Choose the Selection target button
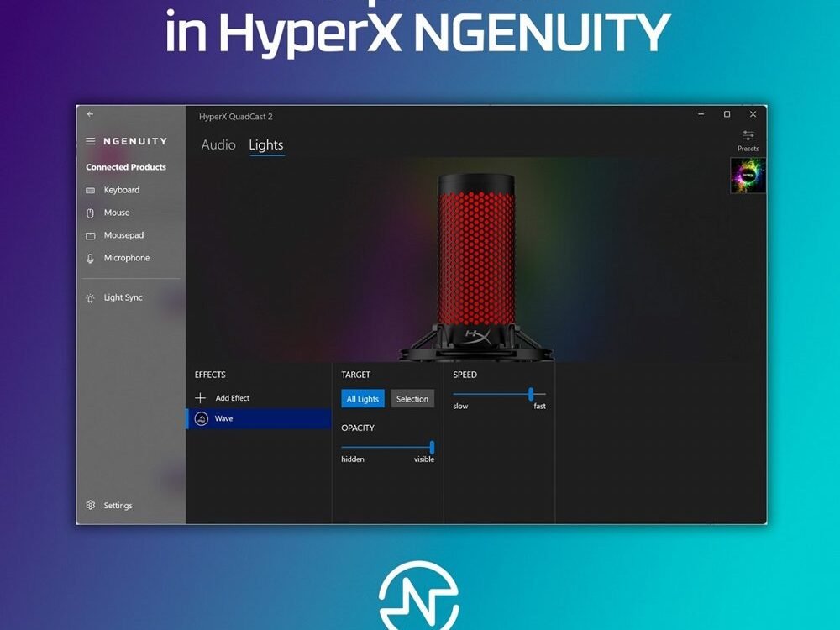This screenshot has height=630, width=840. tap(412, 399)
